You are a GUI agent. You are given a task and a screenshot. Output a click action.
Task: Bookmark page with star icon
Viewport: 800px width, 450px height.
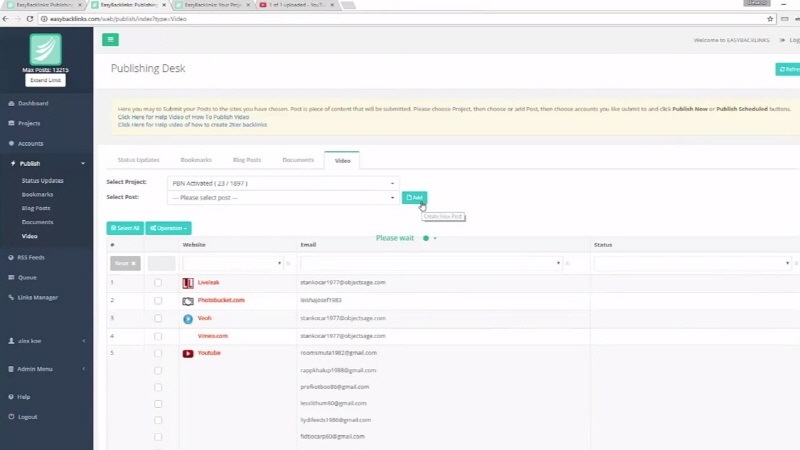tap(770, 19)
